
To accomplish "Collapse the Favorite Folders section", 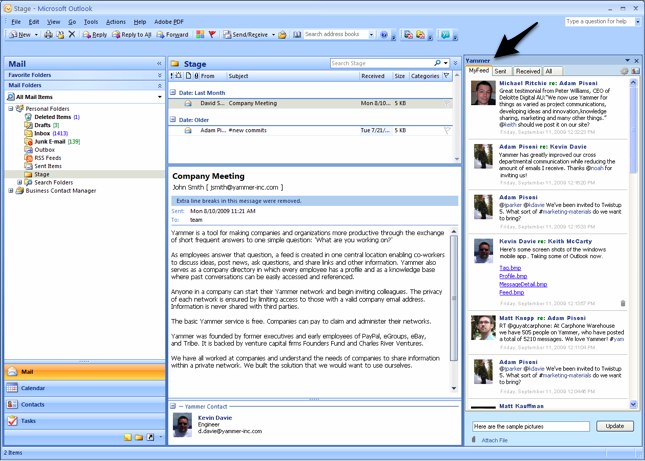I will 160,75.
